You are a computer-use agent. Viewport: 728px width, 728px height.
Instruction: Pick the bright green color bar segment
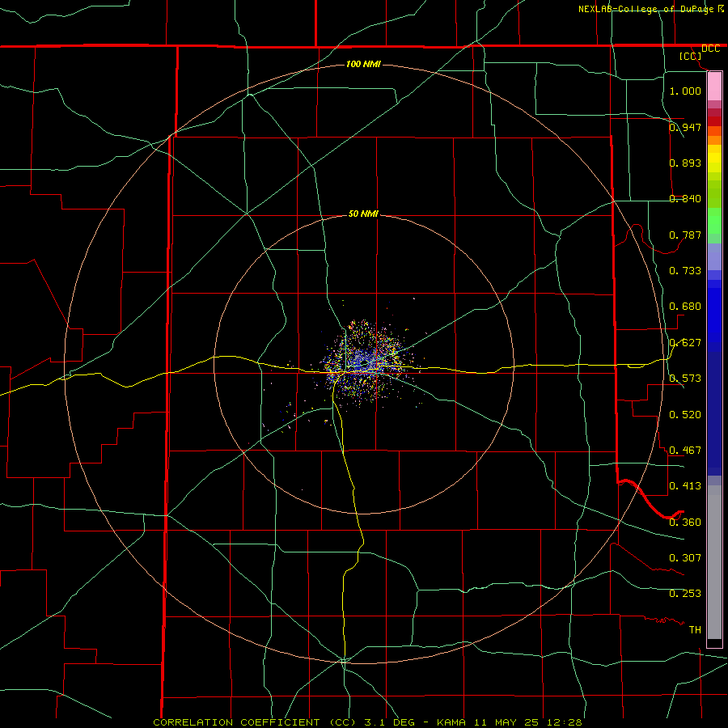[714, 221]
